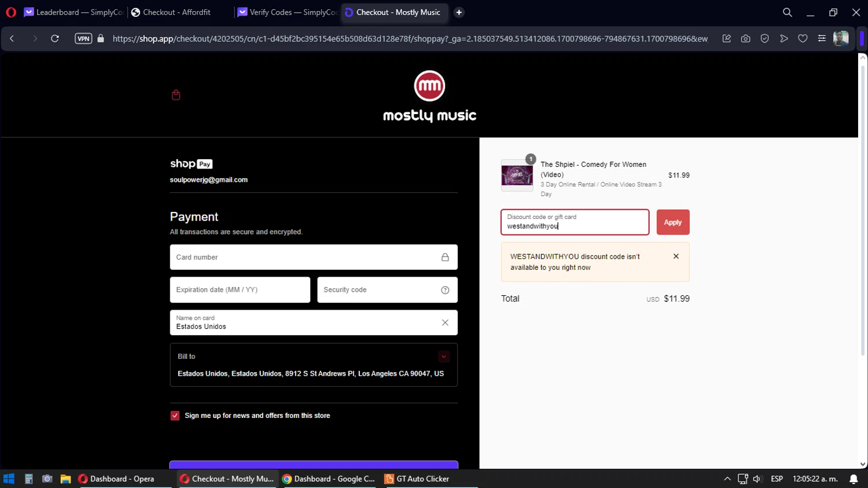Click The Shpiel product thumbnail

click(517, 175)
